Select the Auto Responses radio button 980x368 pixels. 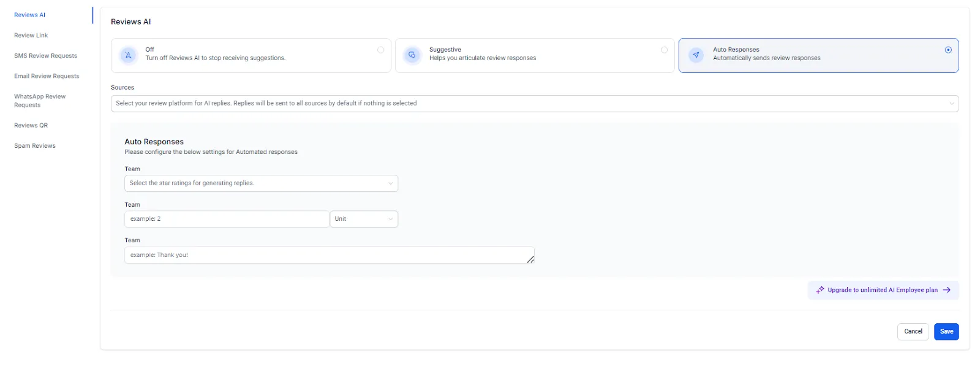948,50
